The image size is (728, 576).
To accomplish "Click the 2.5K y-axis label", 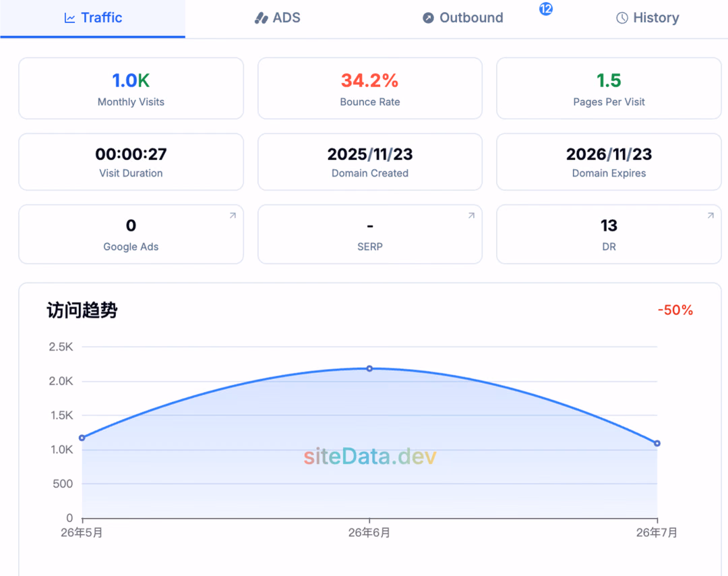I will pos(61,347).
